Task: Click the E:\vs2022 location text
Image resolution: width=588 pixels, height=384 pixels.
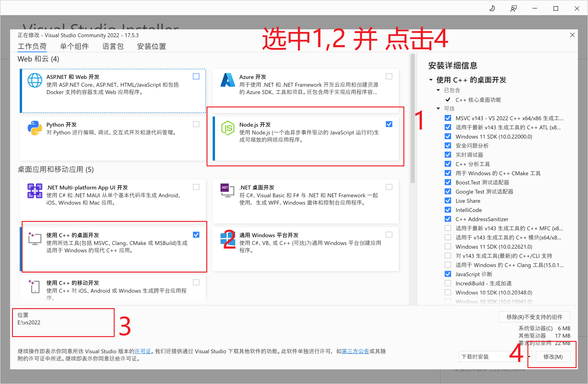Action: tap(29, 322)
